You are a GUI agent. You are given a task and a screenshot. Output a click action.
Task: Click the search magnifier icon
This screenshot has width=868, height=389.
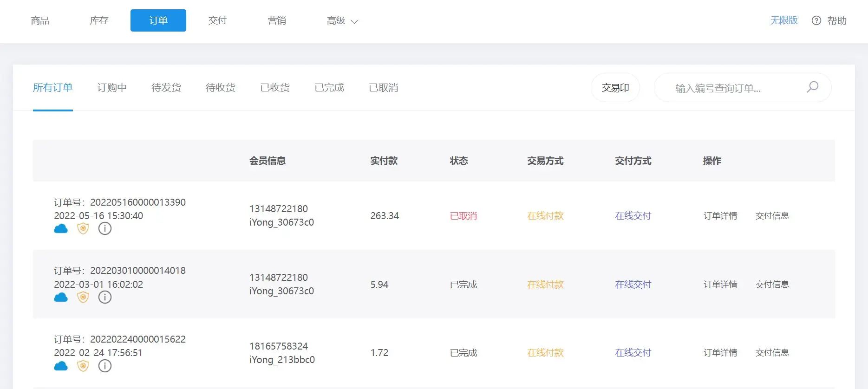(812, 87)
